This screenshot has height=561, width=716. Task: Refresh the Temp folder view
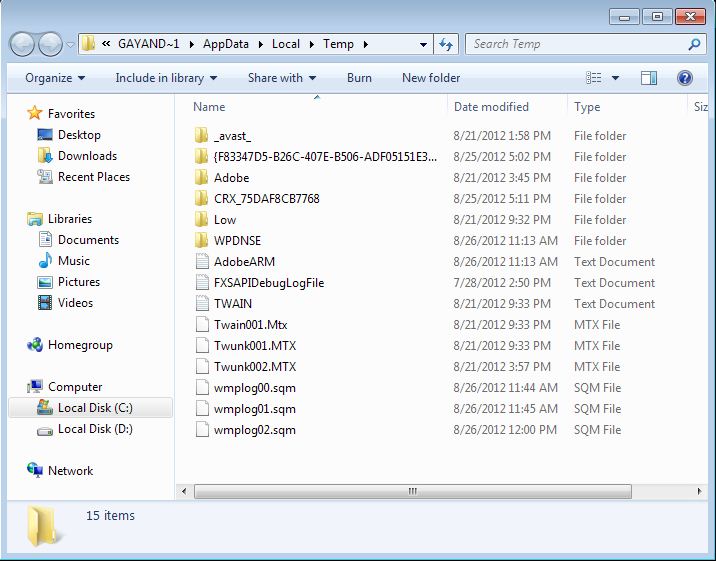[x=446, y=44]
